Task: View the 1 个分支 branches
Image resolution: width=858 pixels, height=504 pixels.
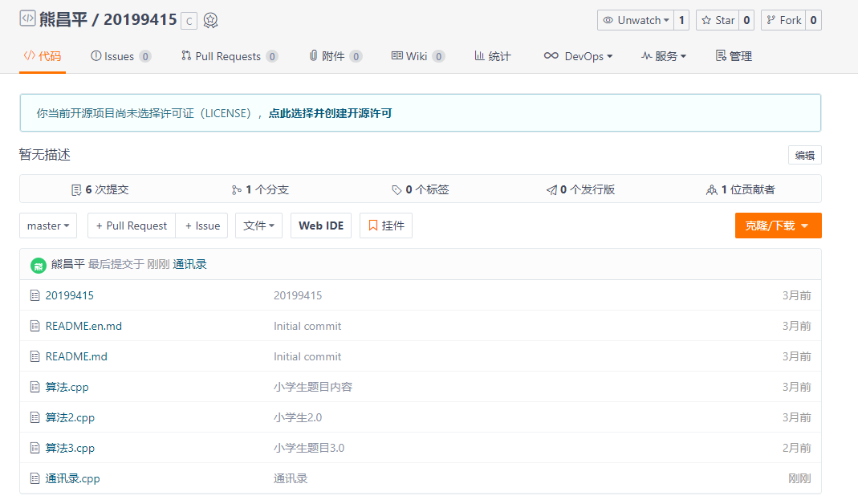Action: pos(260,190)
